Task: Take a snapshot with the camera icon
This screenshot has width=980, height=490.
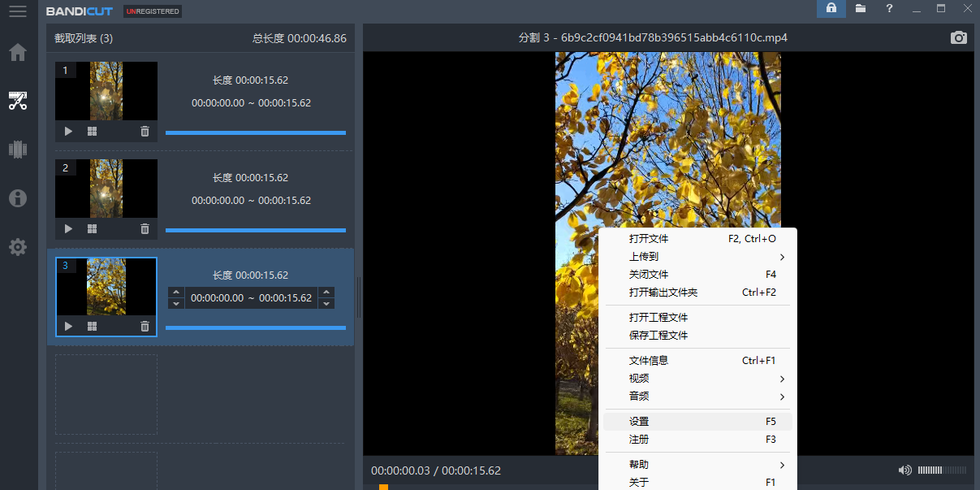Action: (959, 37)
